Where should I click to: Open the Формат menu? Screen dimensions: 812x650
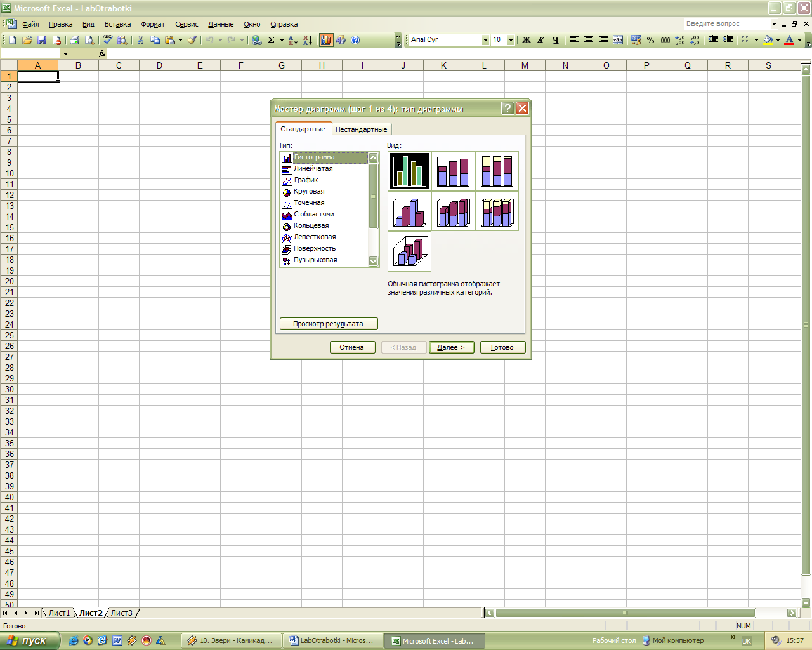[153, 24]
